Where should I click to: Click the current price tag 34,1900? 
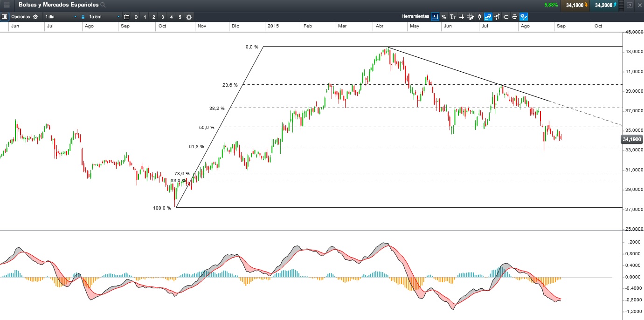click(632, 139)
